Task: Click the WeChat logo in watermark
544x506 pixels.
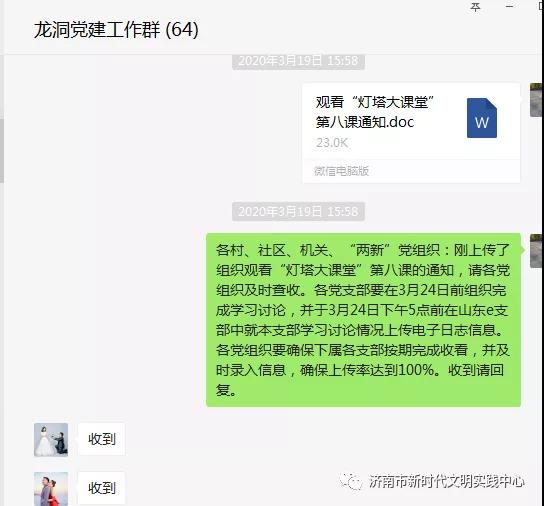Action: tap(351, 481)
